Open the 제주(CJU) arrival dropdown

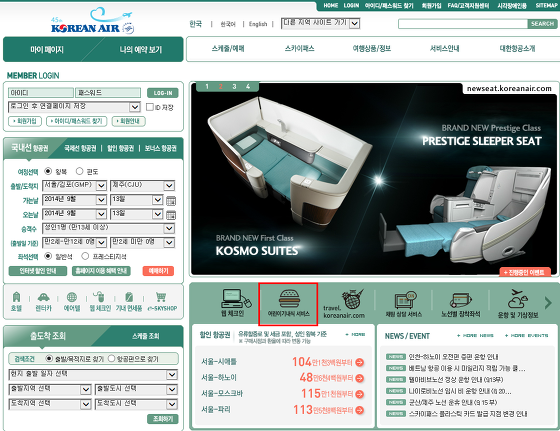pos(142,186)
